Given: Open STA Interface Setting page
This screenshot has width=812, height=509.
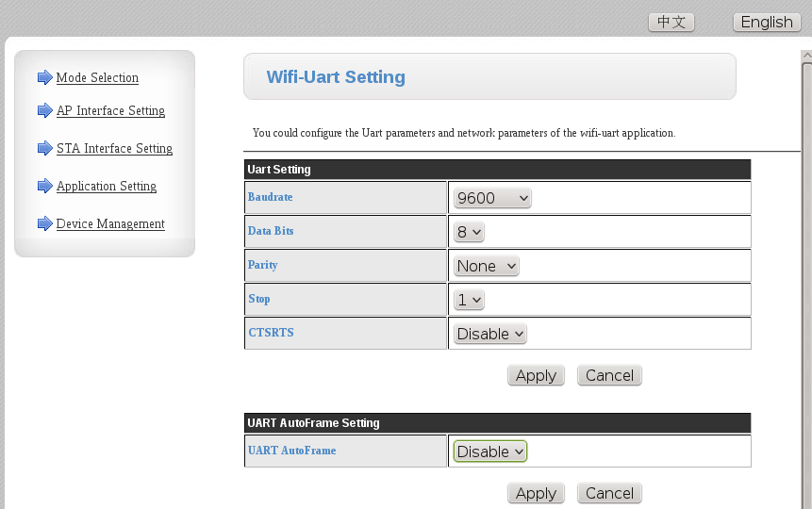Looking at the screenshot, I should 114,149.
